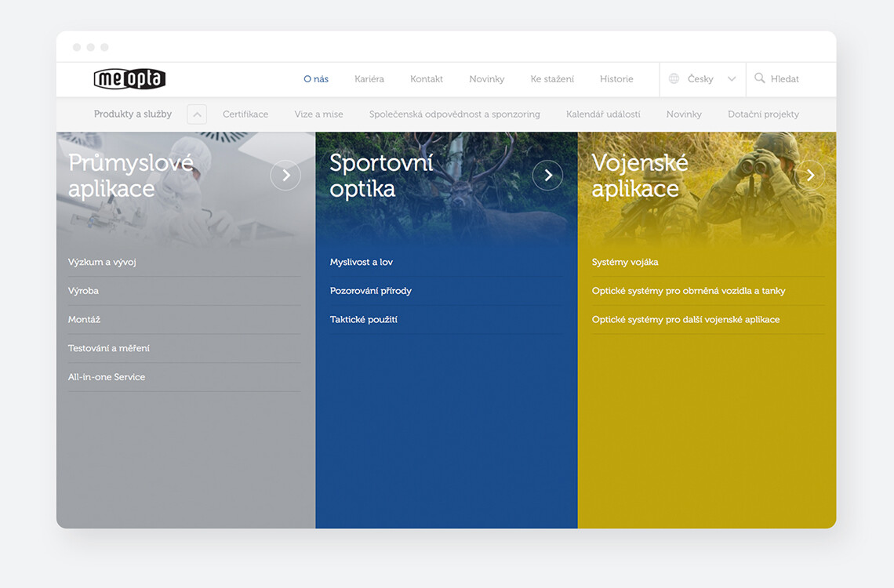The width and height of the screenshot is (894, 588).
Task: Click the Meopta logo
Action: pyautogui.click(x=129, y=78)
